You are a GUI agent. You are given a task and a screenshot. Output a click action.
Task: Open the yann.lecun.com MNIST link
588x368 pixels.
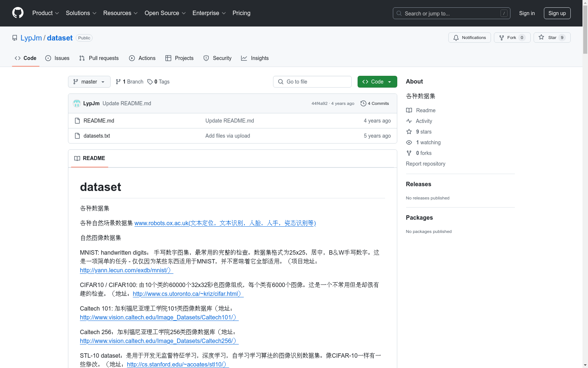click(126, 270)
